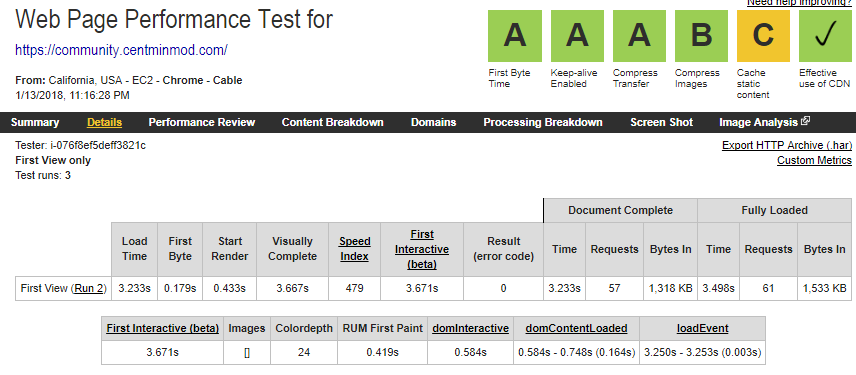856x375 pixels.
Task: Open the Processing Breakdown tab
Action: click(543, 122)
